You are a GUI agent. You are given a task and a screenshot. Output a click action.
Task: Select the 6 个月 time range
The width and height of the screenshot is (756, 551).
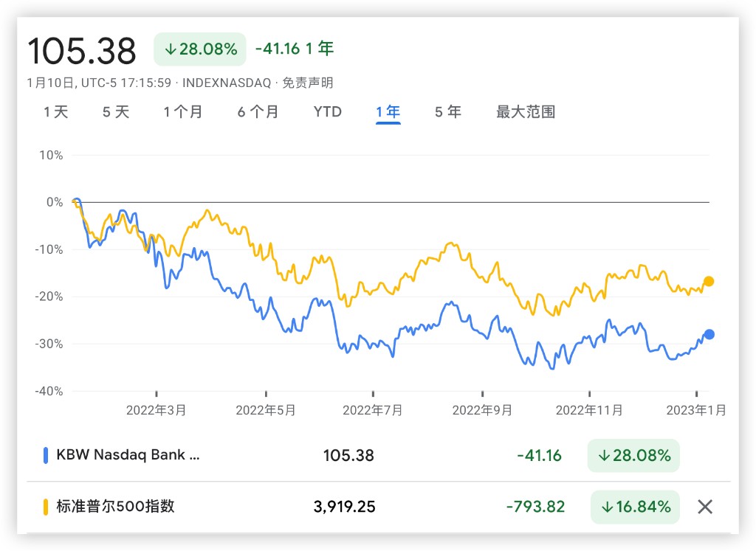coord(258,112)
